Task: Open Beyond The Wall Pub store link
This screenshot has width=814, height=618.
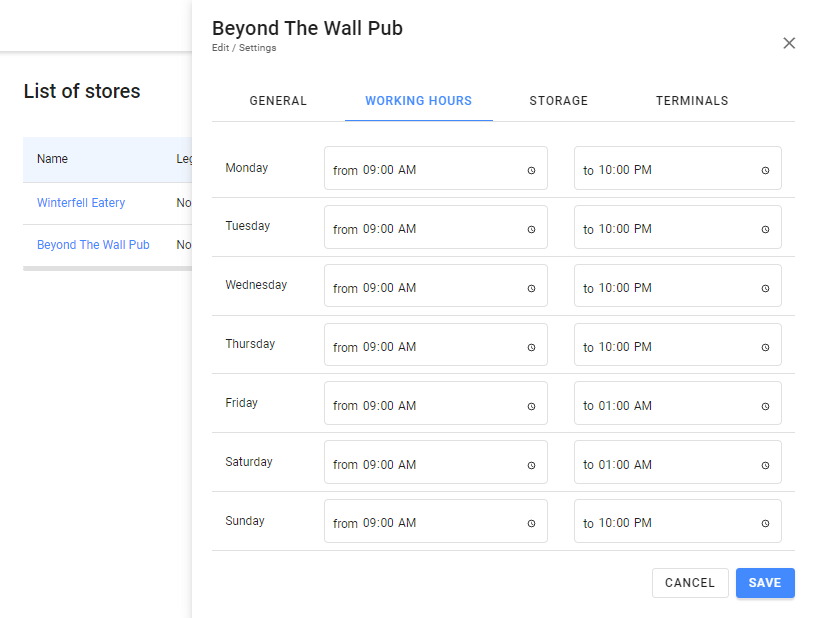Action: tap(93, 245)
